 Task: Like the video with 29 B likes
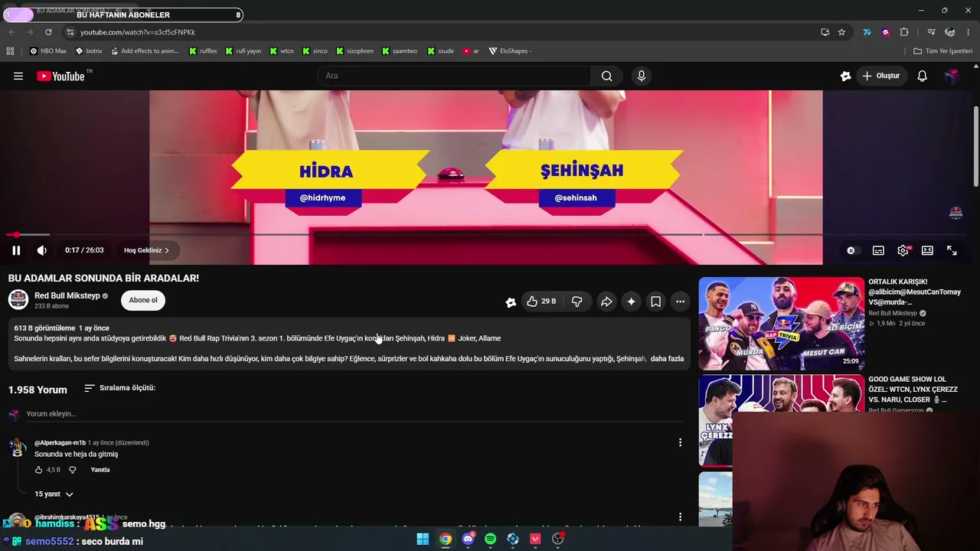(x=541, y=302)
